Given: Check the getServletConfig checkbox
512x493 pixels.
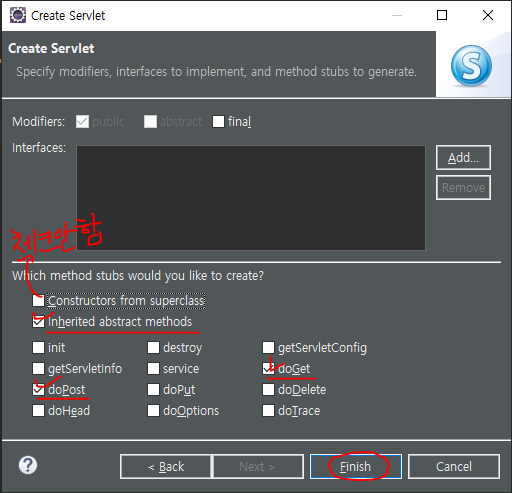Looking at the screenshot, I should (268, 347).
